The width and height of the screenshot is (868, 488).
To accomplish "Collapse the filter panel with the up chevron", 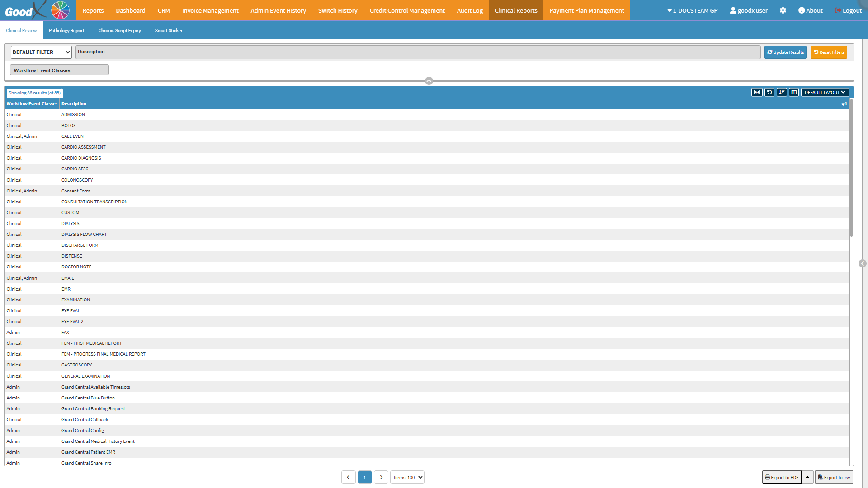I will point(429,81).
